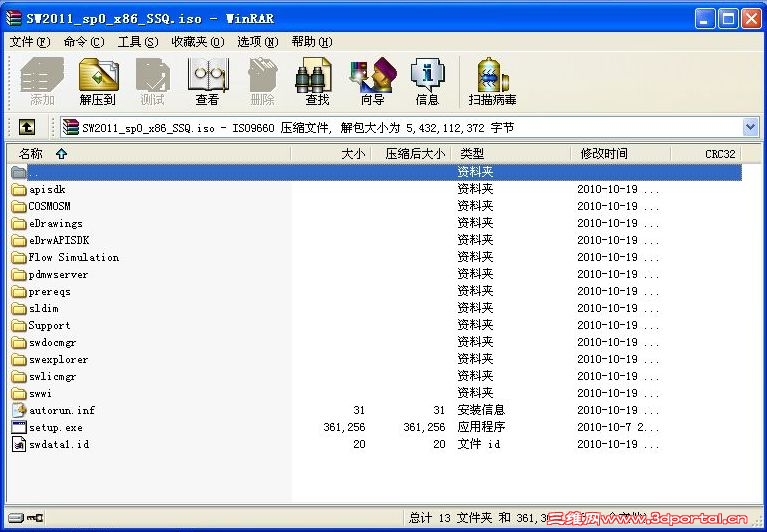
Task: Click the apisdk row's 2010-10-19 date
Action: coord(618,189)
